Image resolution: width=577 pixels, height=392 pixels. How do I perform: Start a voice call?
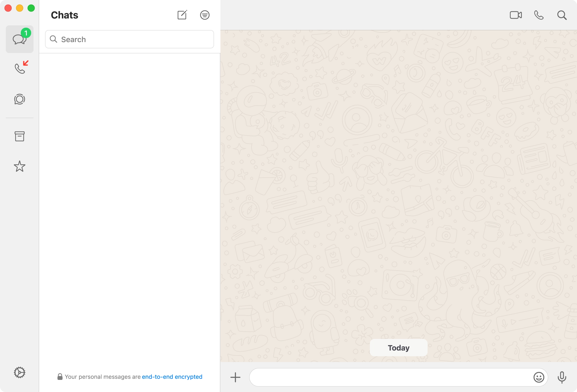pos(539,15)
